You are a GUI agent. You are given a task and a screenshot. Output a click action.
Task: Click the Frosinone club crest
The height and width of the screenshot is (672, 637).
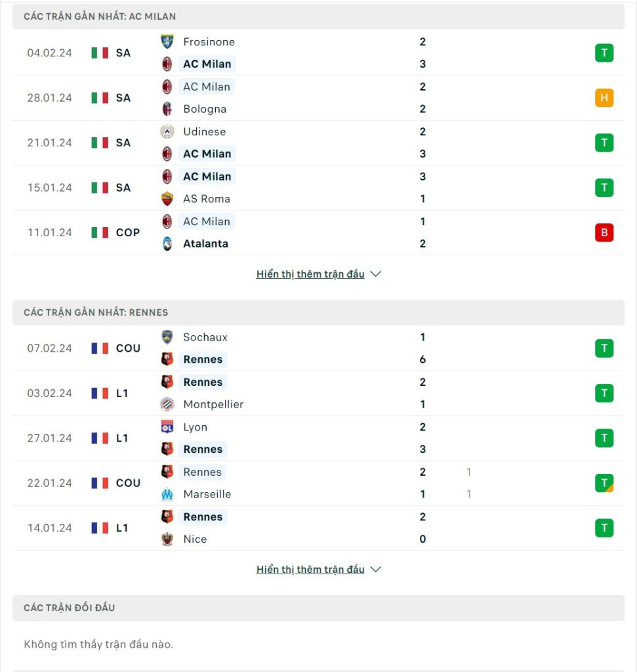coord(167,41)
